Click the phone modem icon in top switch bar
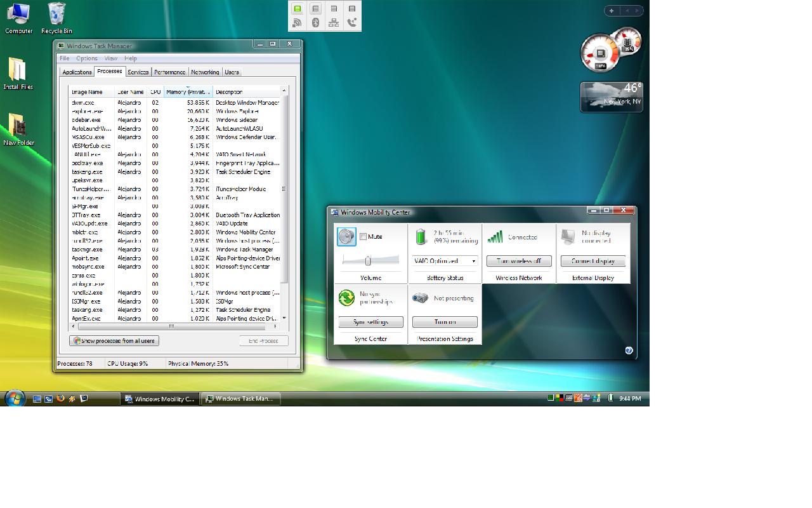 point(352,23)
